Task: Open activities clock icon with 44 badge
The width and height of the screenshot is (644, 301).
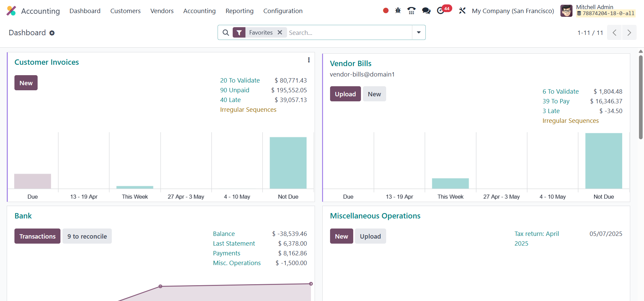Action: pos(441,11)
